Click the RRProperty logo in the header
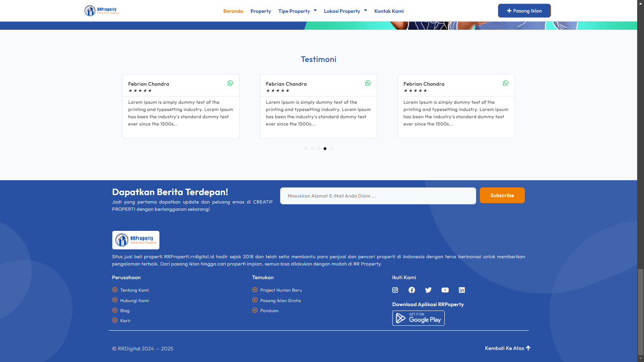Image resolution: width=644 pixels, height=362 pixels. tap(101, 10)
